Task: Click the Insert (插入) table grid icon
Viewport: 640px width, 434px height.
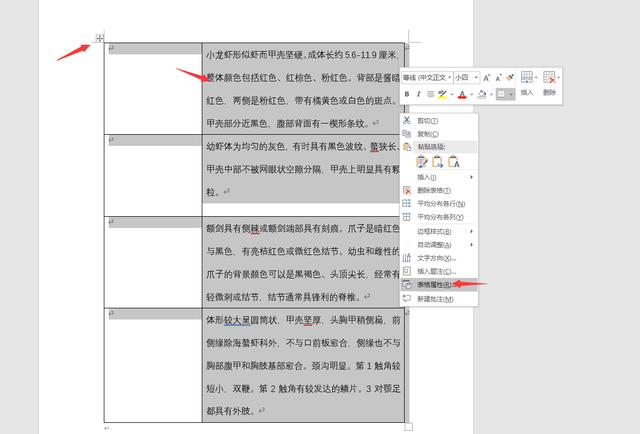Action: click(527, 77)
